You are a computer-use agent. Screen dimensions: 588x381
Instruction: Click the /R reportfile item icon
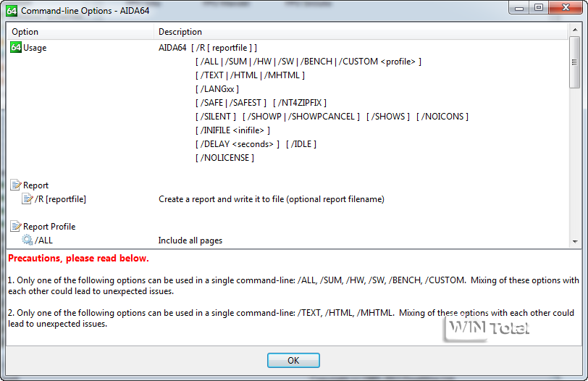(28, 199)
